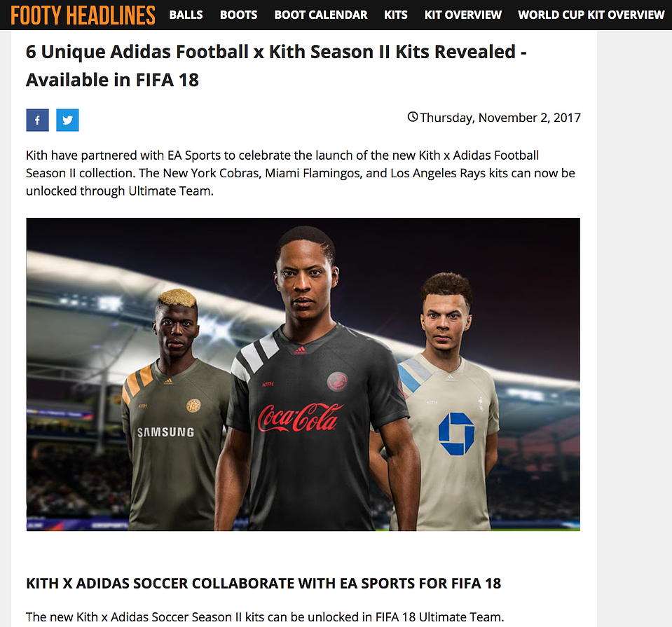Click the intro paragraph mentioning New York Cobras
The height and width of the screenshot is (627, 672).
click(x=301, y=173)
